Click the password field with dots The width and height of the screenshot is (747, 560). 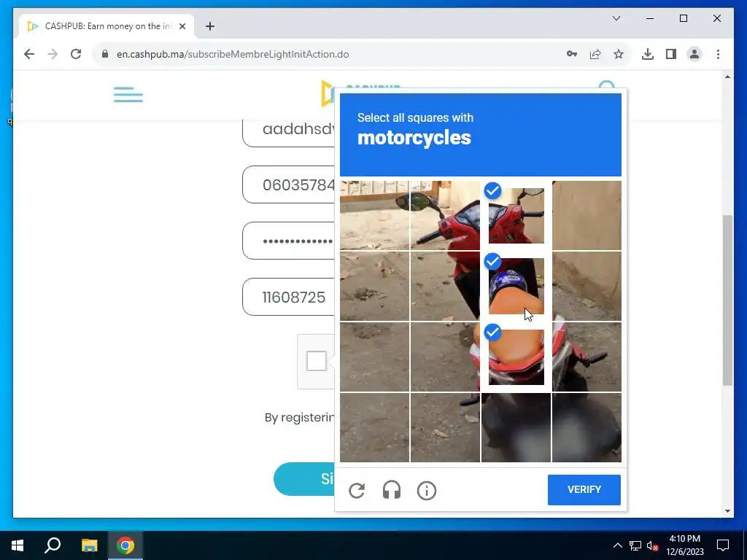(x=289, y=241)
